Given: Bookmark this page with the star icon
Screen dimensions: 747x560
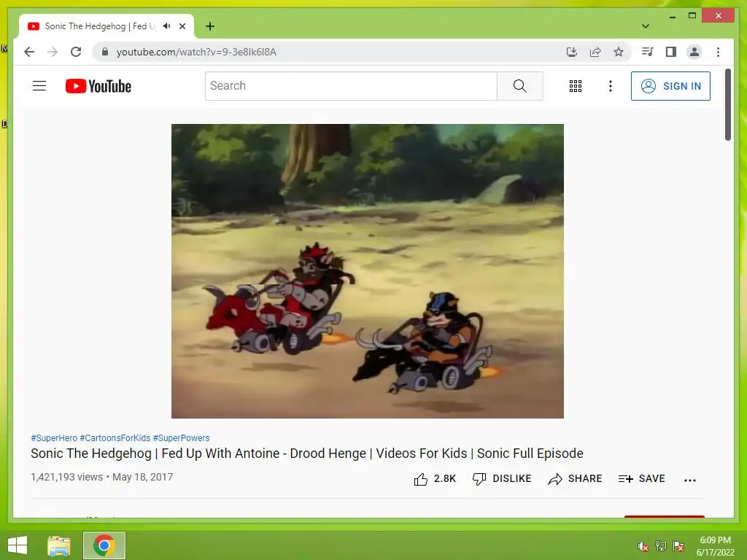Looking at the screenshot, I should 619,52.
